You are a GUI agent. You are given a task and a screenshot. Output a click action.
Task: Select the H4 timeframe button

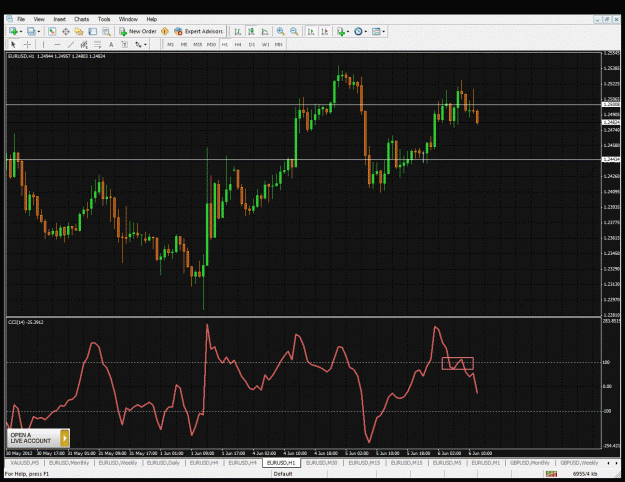(238, 44)
